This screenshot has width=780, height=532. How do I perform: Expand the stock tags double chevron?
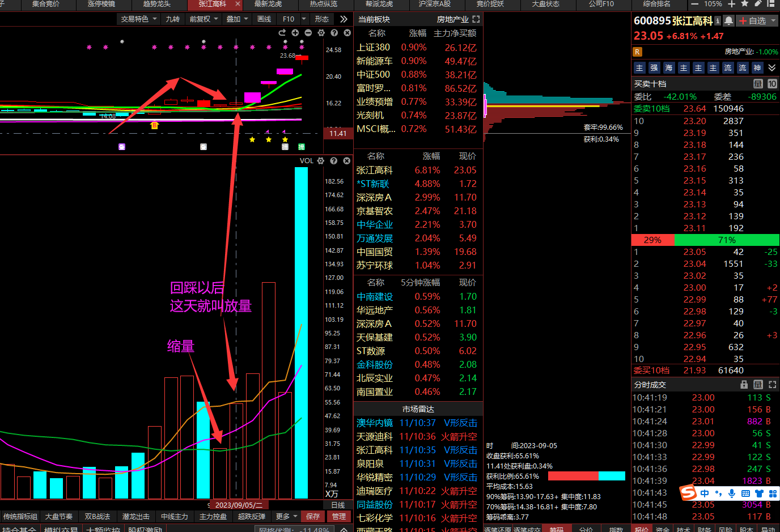772,68
